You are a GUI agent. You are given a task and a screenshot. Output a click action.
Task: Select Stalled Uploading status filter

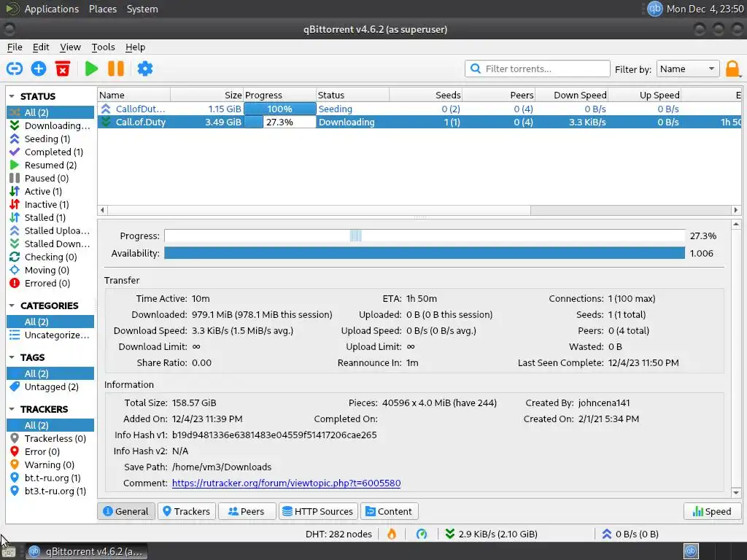[x=50, y=230]
